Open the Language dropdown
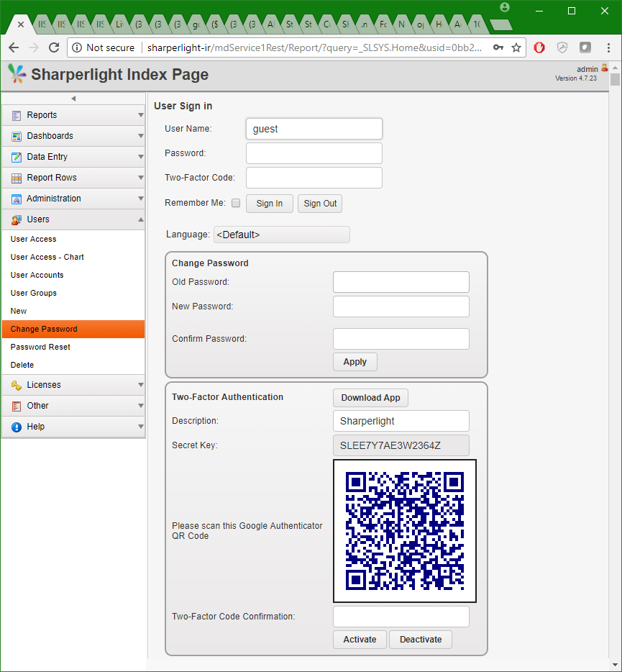This screenshot has height=672, width=622. click(282, 235)
